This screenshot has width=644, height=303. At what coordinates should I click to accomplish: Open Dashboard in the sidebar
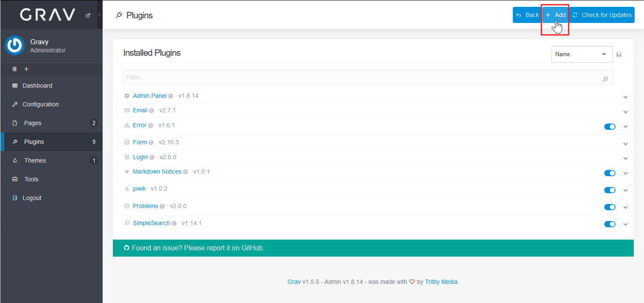pyautogui.click(x=51, y=86)
